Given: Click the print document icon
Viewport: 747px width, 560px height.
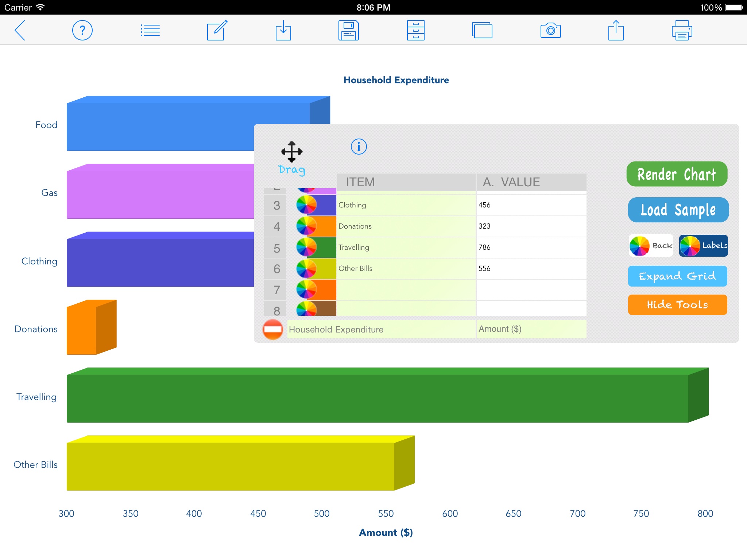Looking at the screenshot, I should pos(682,30).
